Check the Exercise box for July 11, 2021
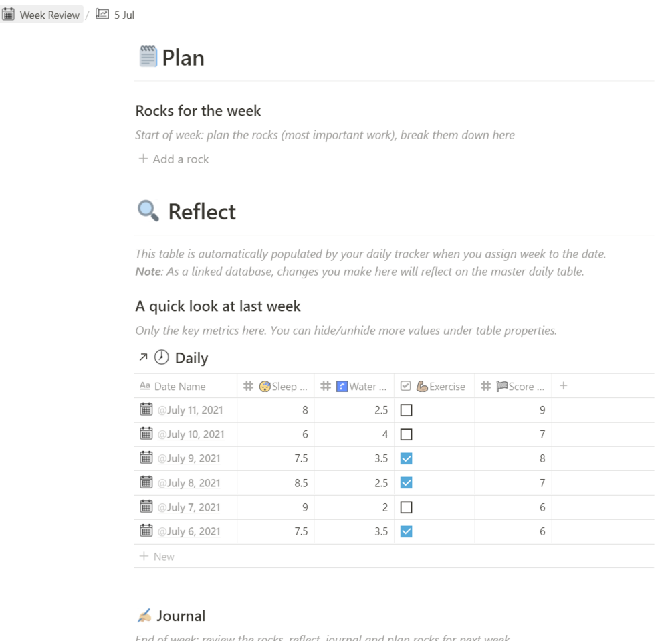This screenshot has height=641, width=672. pyautogui.click(x=406, y=410)
